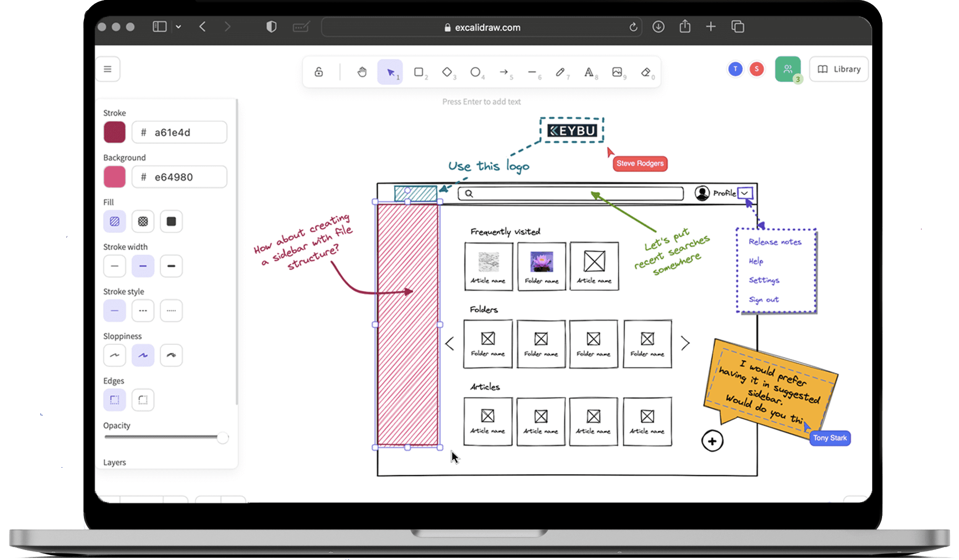
Task: Select the Ellipse tool
Action: click(x=475, y=72)
